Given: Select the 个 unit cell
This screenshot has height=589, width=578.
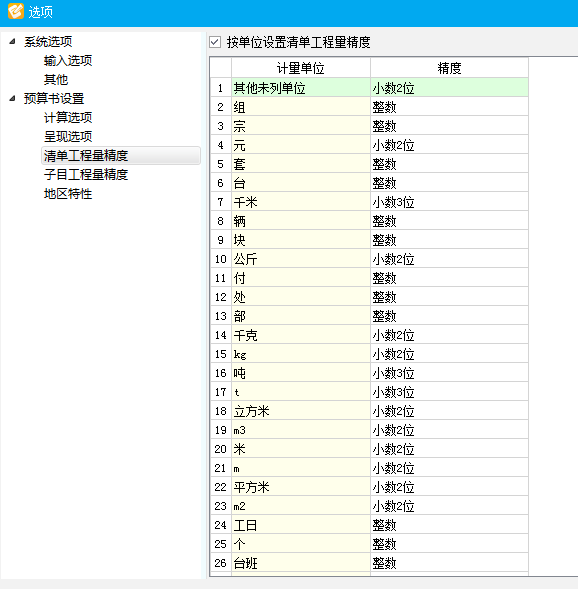Looking at the screenshot, I should click(301, 544).
